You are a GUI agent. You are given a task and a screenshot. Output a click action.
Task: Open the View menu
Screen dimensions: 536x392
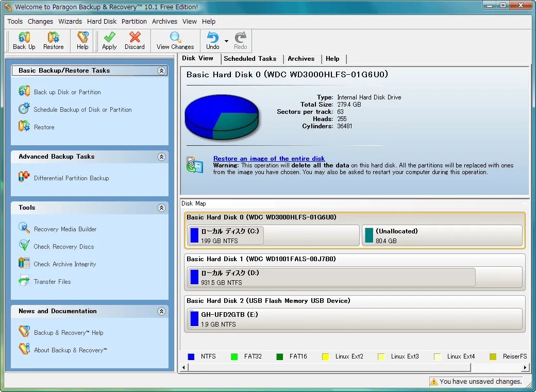(x=189, y=21)
